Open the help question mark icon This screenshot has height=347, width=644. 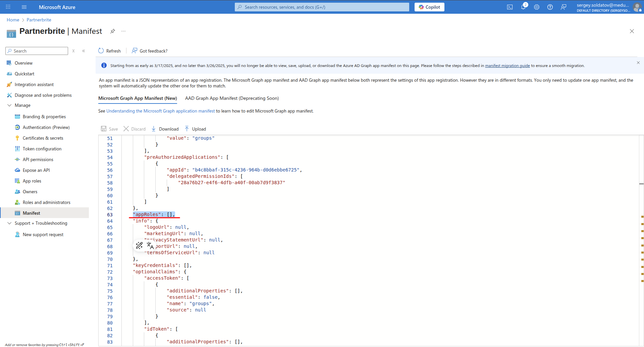click(x=550, y=7)
